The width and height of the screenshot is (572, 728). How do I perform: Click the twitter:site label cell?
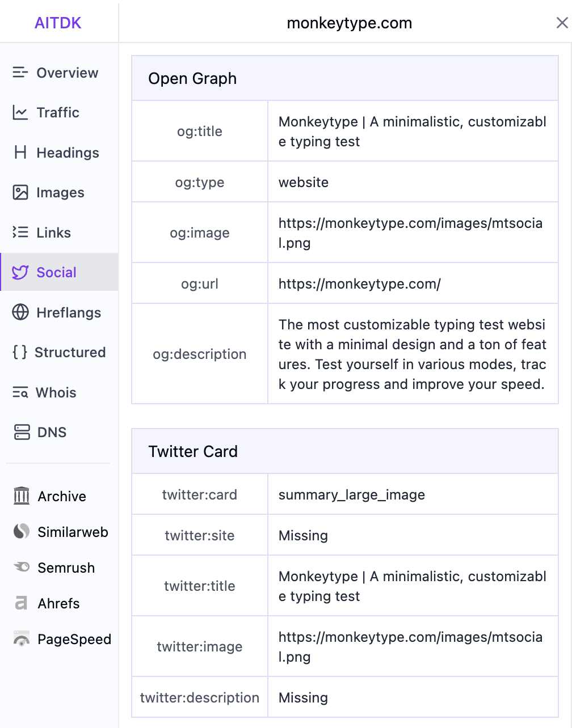(200, 535)
